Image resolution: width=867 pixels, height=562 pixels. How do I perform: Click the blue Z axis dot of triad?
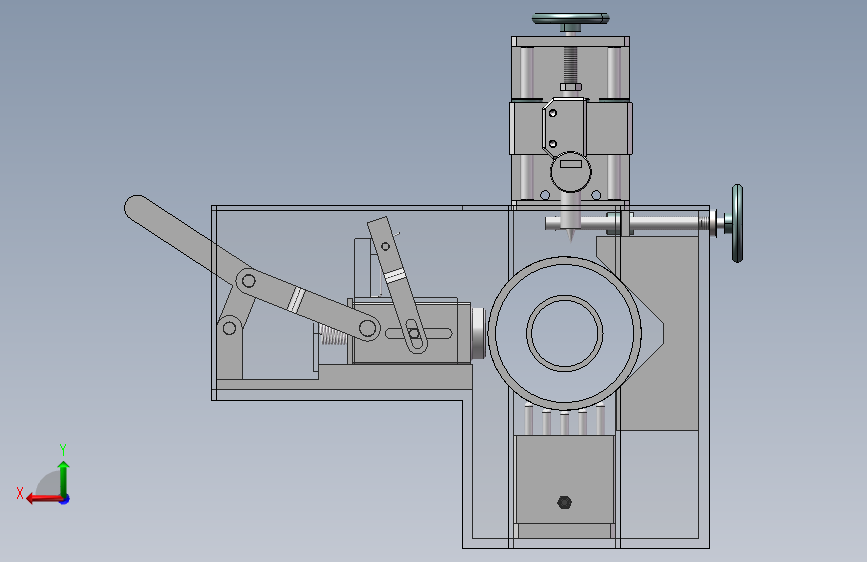point(65,499)
